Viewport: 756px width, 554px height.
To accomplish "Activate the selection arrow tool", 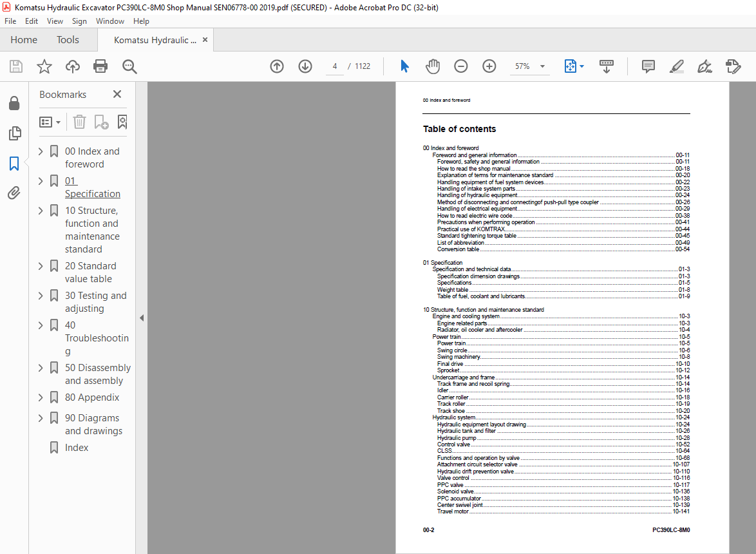I will [x=404, y=66].
